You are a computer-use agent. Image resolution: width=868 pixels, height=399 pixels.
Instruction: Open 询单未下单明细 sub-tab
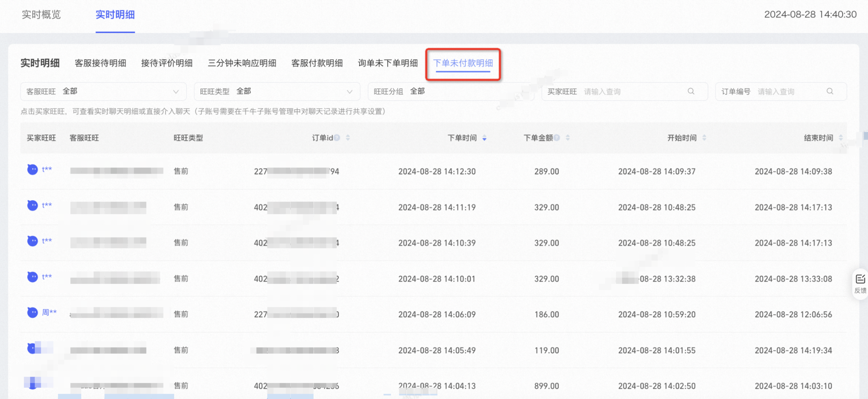388,63
